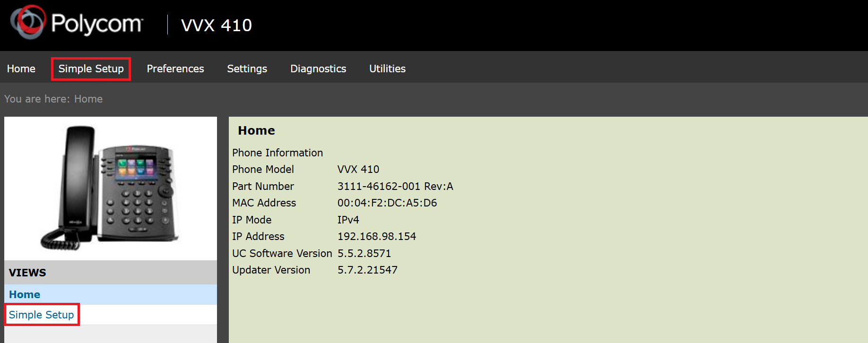Image resolution: width=868 pixels, height=343 pixels.
Task: Open the Settings menu
Action: [247, 69]
